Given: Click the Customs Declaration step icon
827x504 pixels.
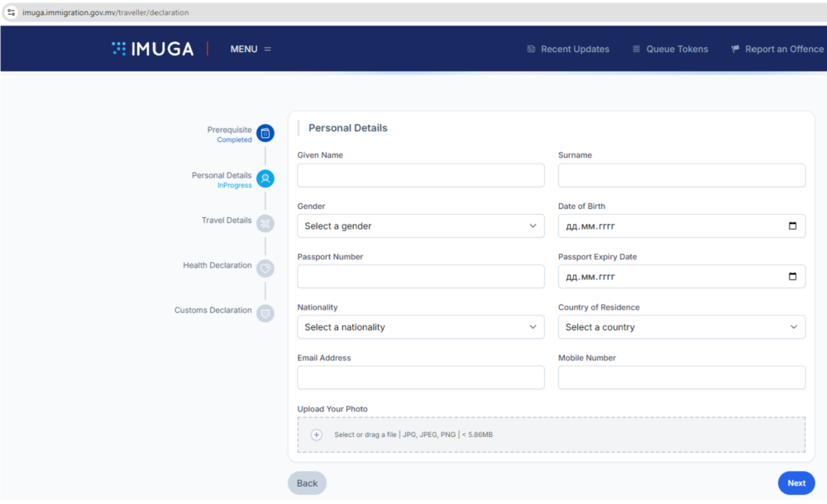Looking at the screenshot, I should click(x=265, y=313).
